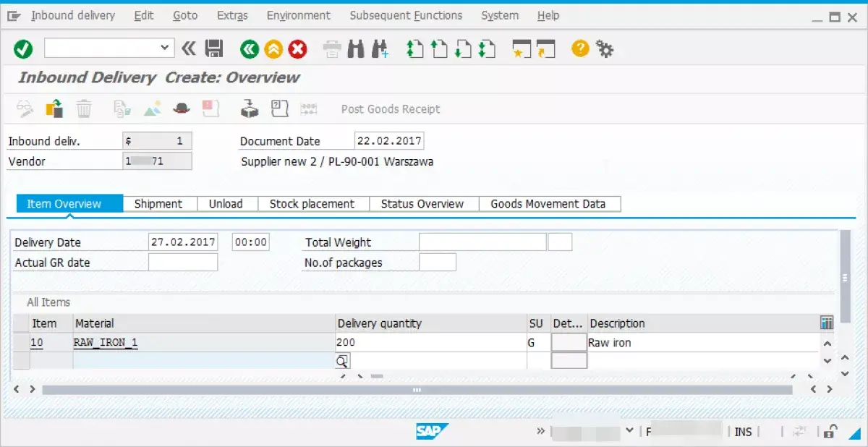
Task: Open Find with the binoculars icon
Action: tap(356, 49)
